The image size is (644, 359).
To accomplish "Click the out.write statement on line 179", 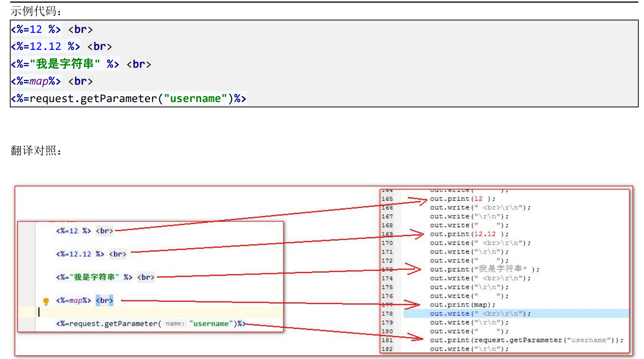I will (x=469, y=322).
